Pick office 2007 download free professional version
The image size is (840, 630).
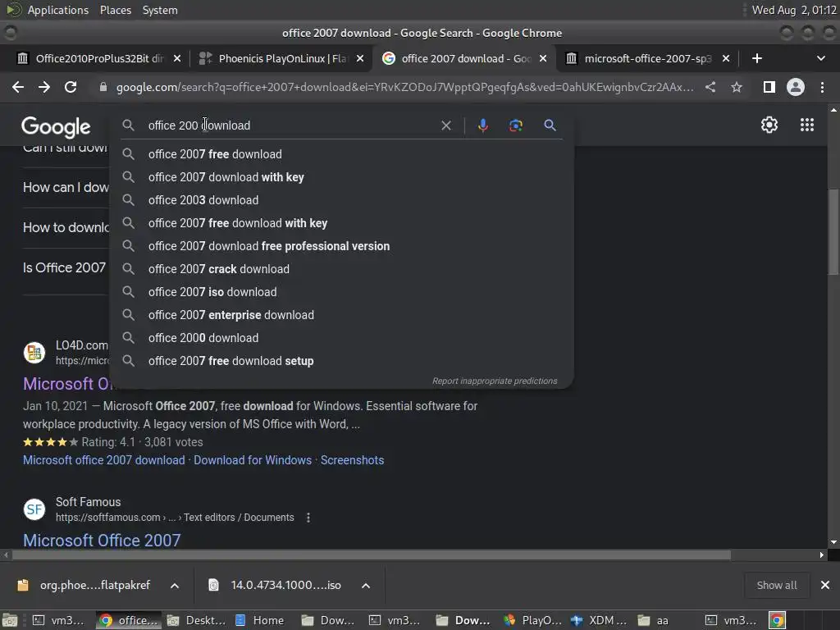point(342,246)
